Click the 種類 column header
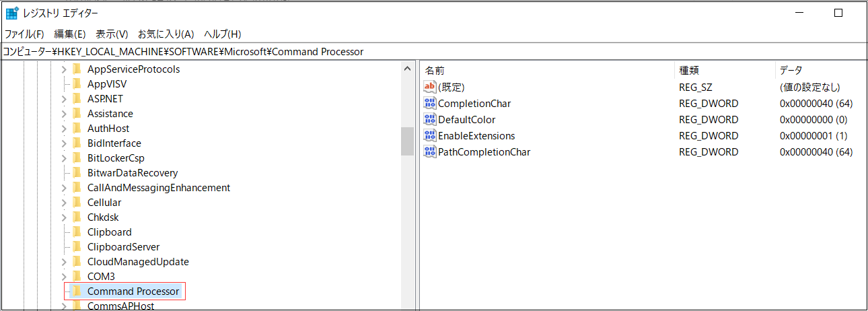Image resolution: width=868 pixels, height=311 pixels. coord(689,71)
